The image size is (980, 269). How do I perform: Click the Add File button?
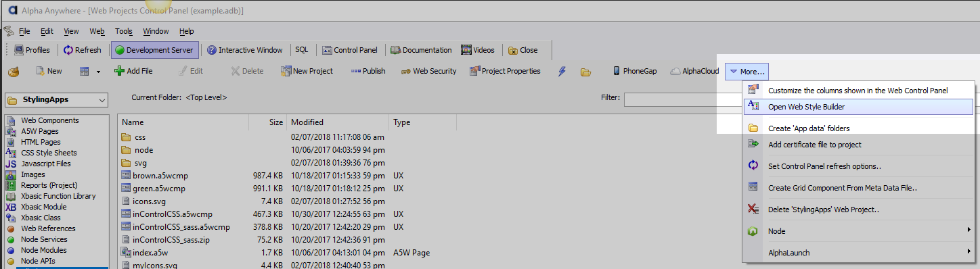(x=133, y=71)
